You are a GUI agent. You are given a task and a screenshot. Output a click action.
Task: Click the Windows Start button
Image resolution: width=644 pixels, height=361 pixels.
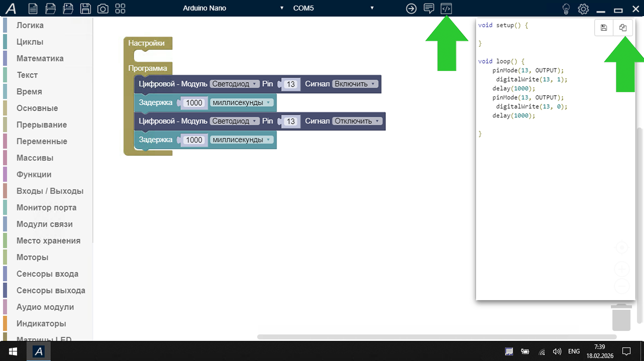[x=13, y=351]
